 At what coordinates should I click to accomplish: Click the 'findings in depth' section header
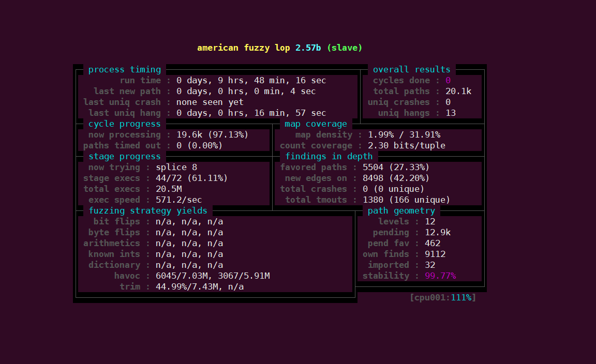point(329,157)
